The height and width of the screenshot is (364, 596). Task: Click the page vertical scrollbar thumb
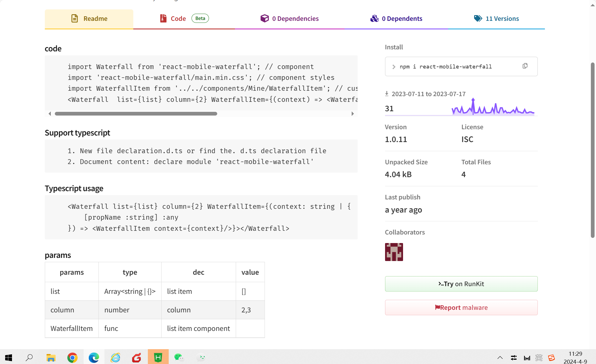pyautogui.click(x=593, y=150)
